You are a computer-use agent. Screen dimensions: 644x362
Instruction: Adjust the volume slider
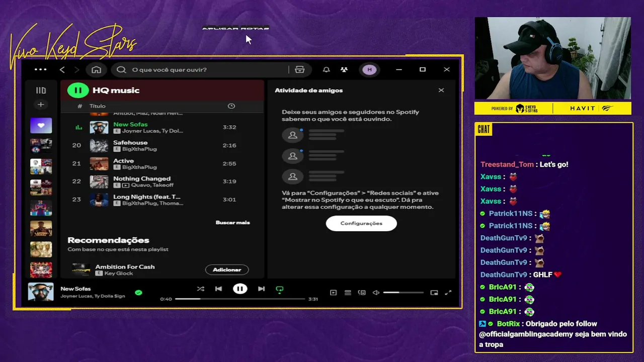[403, 293]
